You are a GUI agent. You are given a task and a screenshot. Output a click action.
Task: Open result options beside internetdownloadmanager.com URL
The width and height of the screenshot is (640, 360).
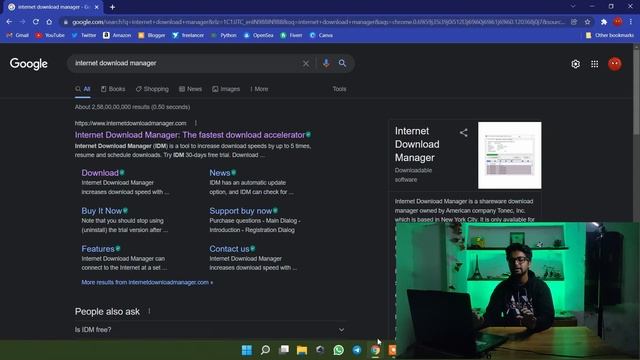tap(196, 123)
